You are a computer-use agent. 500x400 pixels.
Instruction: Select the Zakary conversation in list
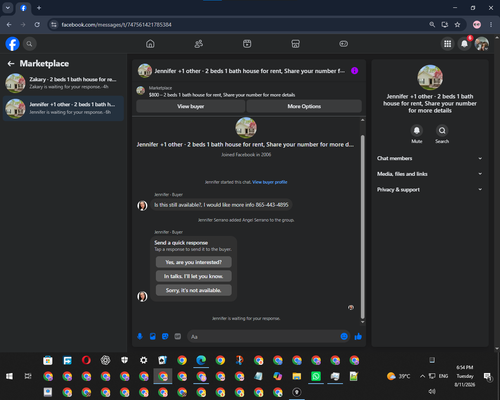pyautogui.click(x=63, y=83)
